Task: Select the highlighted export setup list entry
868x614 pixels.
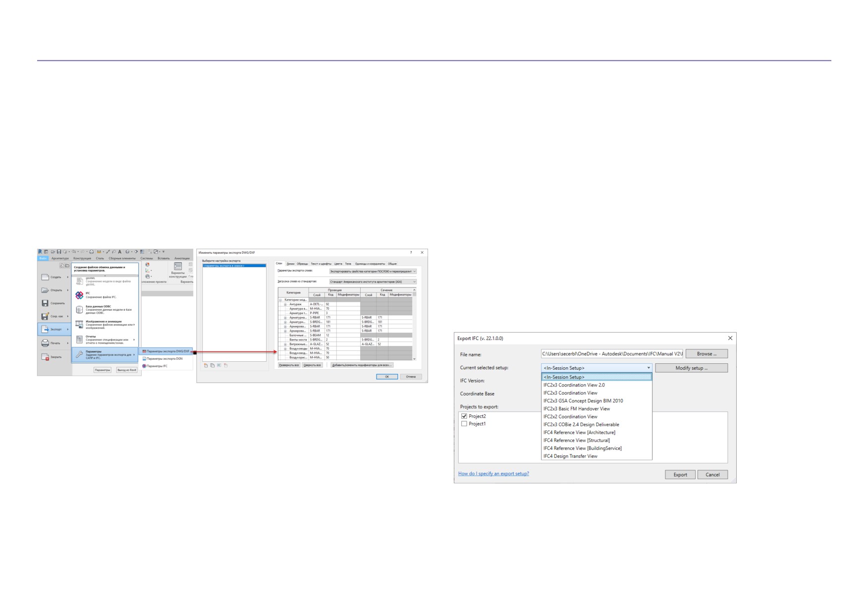Action: [234, 266]
